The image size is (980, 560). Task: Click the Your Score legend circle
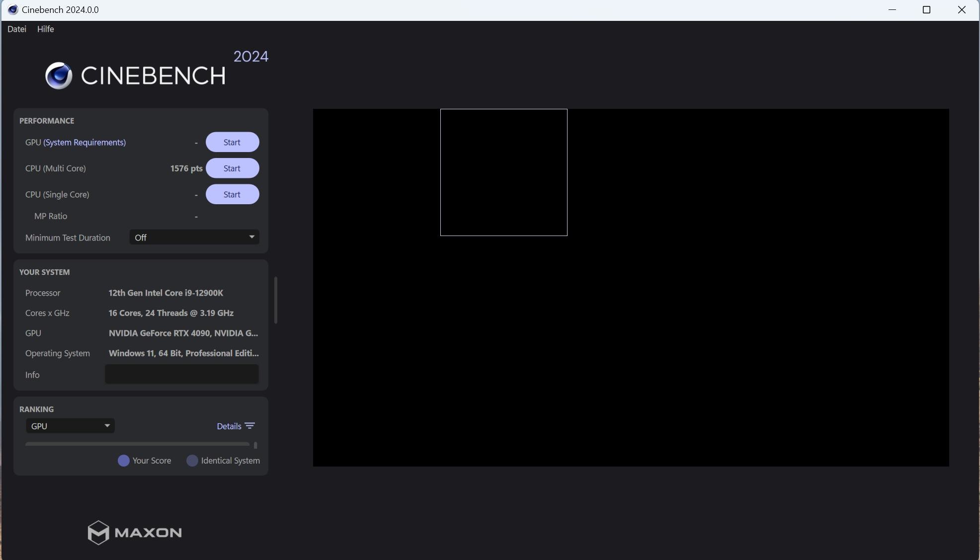pyautogui.click(x=123, y=461)
